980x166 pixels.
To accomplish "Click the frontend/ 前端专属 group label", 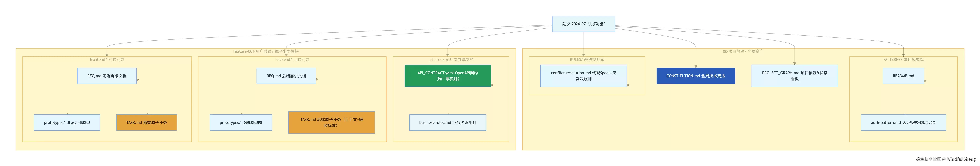I will point(107,60).
